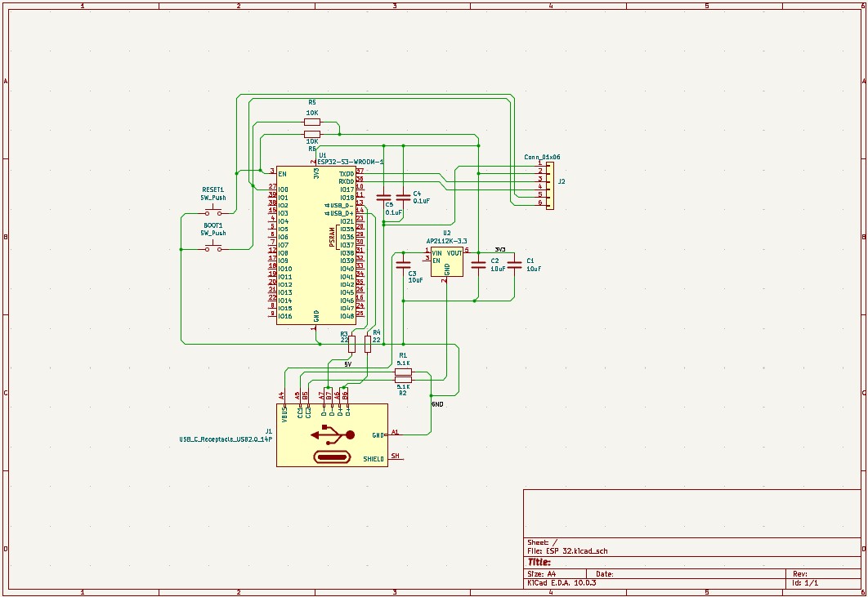Click the USB trident logo in J1

pos(332,434)
